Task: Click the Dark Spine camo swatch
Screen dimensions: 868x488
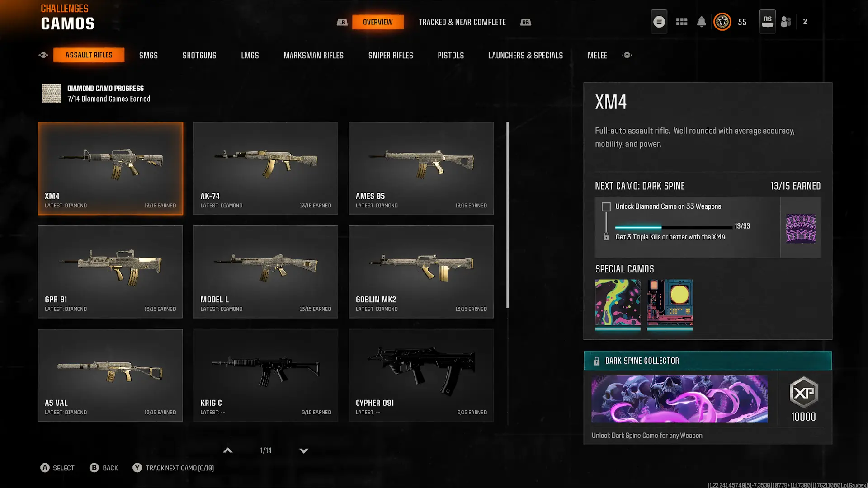Action: pos(801,228)
